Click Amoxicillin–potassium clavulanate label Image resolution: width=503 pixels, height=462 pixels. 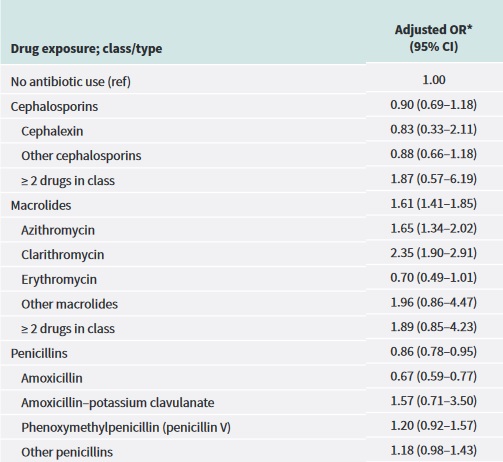pos(118,403)
